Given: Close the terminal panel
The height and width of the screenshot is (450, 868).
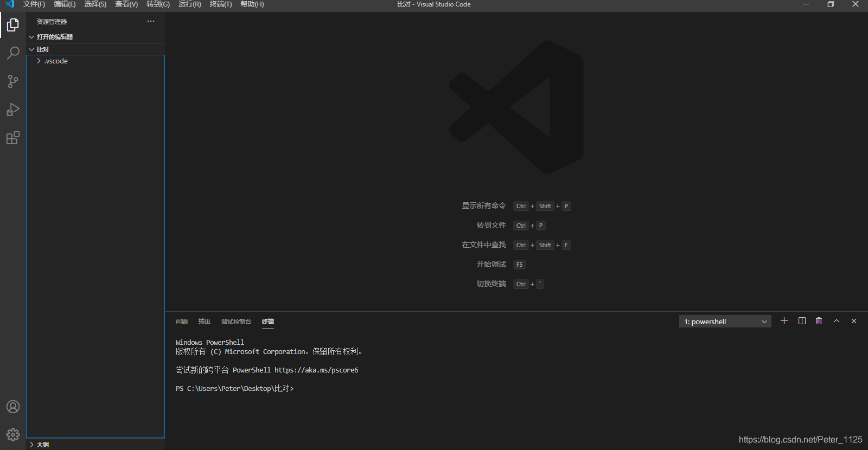Looking at the screenshot, I should (854, 321).
